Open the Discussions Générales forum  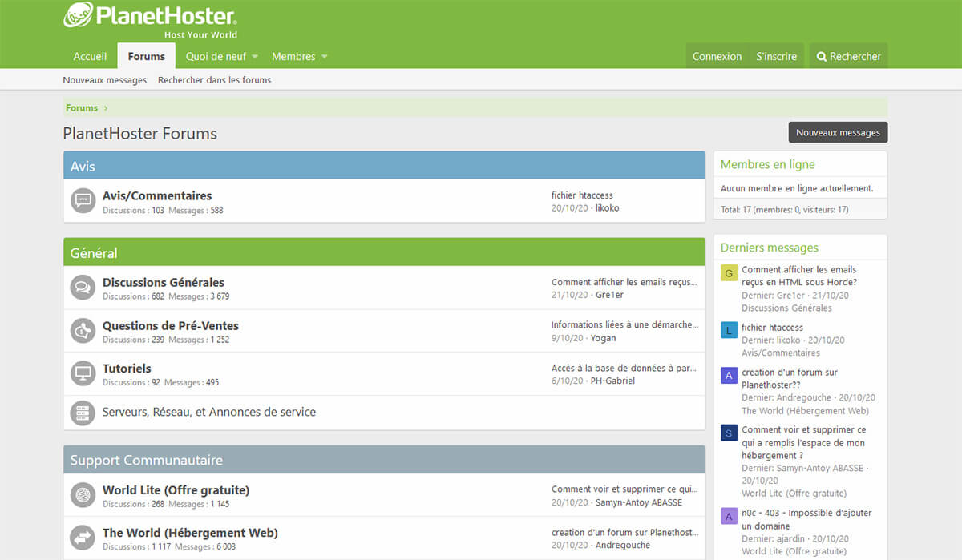(x=164, y=282)
